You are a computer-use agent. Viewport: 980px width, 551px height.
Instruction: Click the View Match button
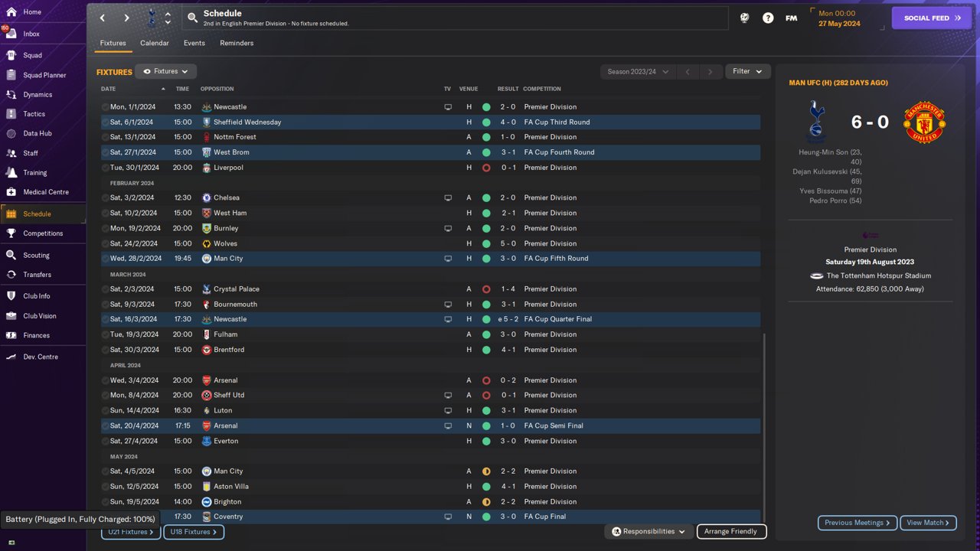coord(928,523)
